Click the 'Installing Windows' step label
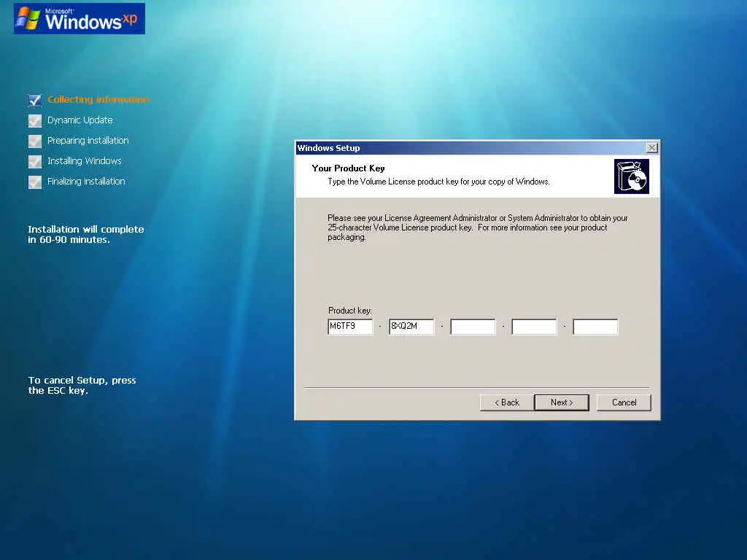747x560 pixels. coord(85,161)
